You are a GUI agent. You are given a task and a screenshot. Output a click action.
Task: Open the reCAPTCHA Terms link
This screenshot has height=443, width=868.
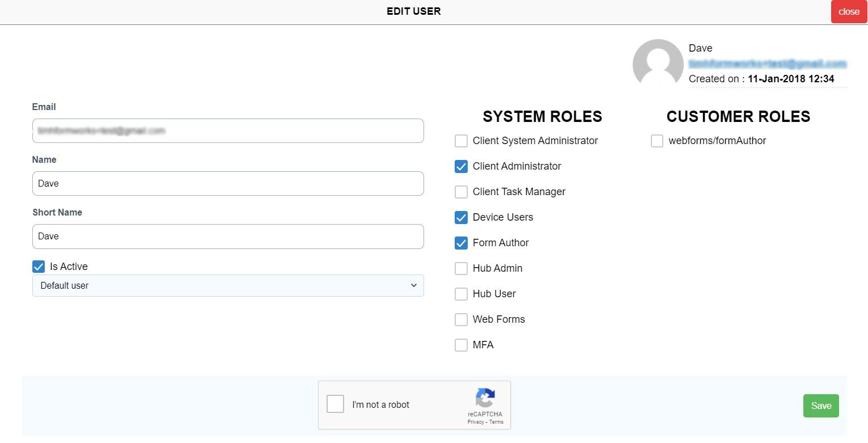click(x=496, y=422)
